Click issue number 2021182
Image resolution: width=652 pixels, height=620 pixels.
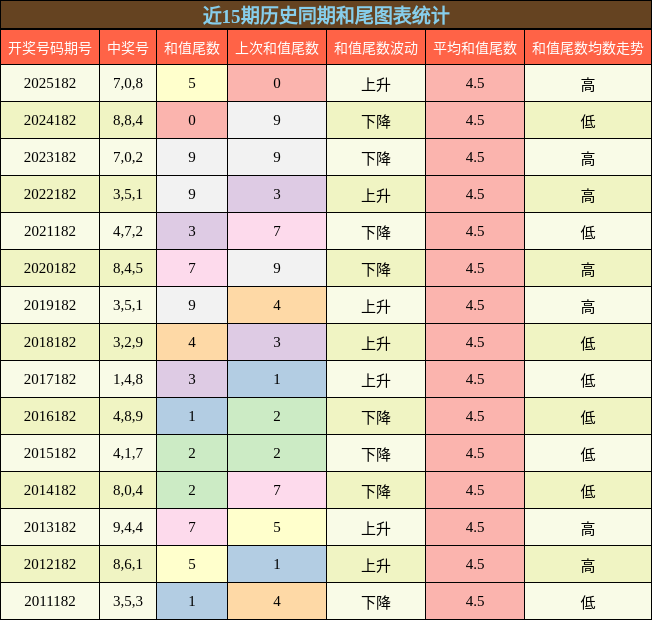[50, 231]
